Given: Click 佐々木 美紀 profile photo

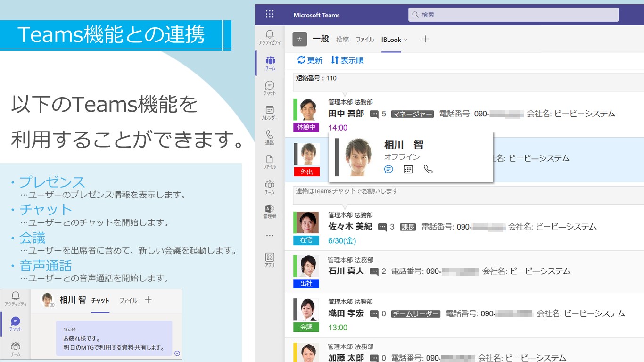Looking at the screenshot, I should point(309,223).
